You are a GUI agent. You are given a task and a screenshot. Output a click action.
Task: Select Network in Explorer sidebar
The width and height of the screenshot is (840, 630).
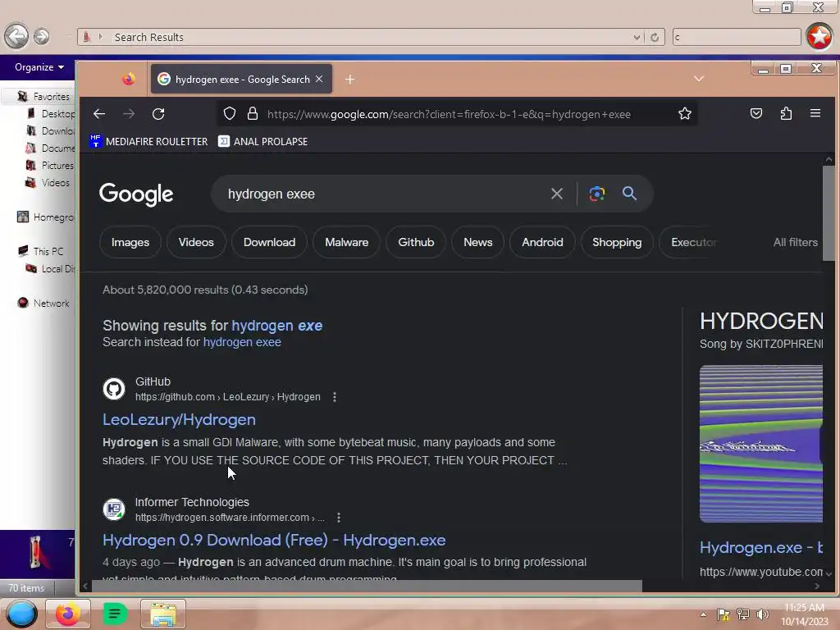pos(43,304)
